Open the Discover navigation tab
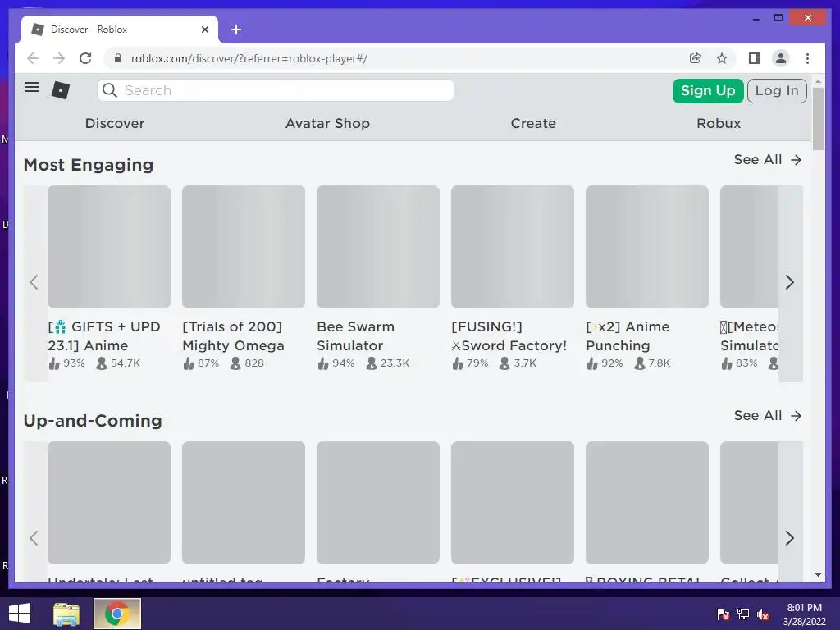 [115, 123]
